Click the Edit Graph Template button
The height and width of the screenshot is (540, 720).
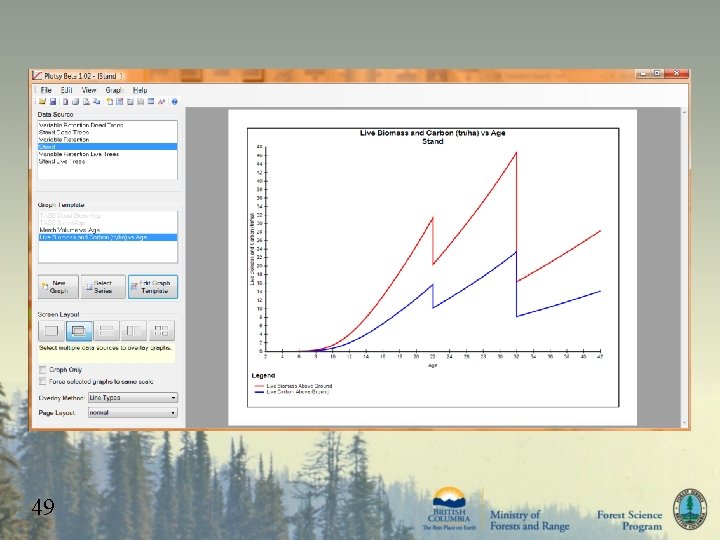coord(153,287)
